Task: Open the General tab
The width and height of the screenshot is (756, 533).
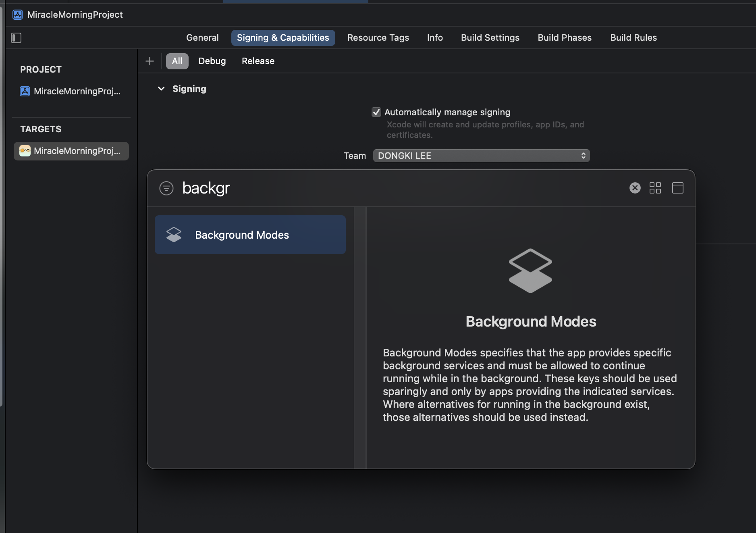Action: pos(202,37)
